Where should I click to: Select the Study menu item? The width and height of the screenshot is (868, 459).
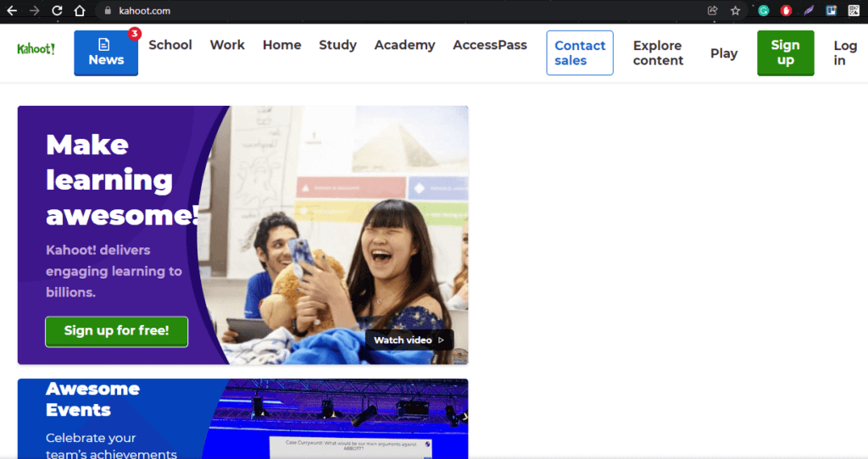(x=337, y=45)
